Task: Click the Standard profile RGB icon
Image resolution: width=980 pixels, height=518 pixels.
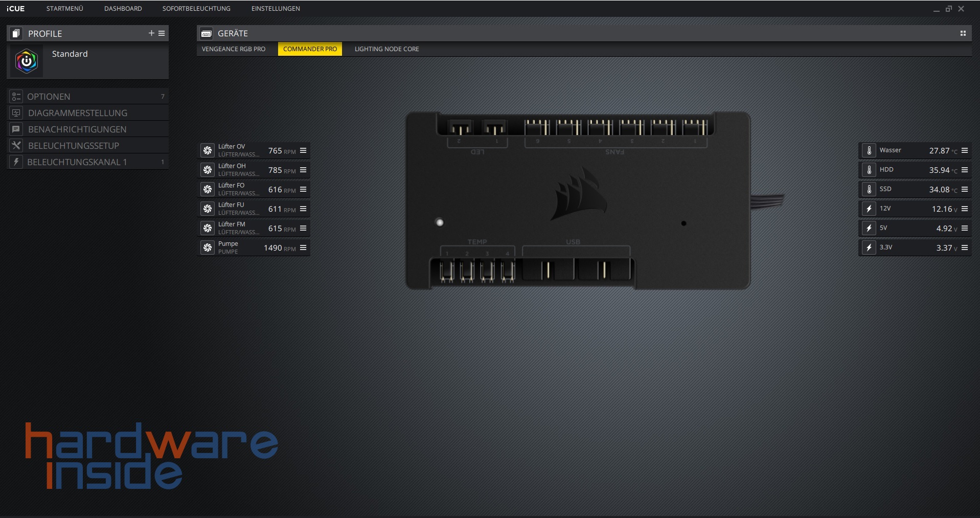Action: [x=26, y=61]
